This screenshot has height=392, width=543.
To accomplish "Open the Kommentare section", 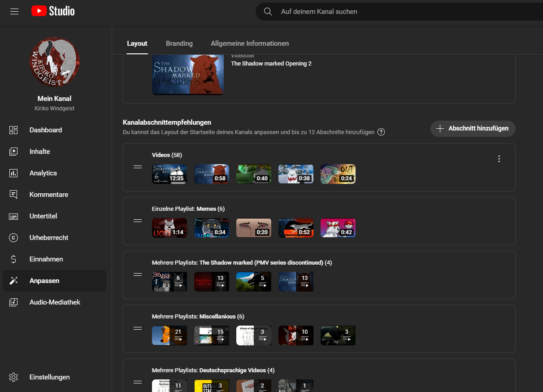I will pos(48,195).
